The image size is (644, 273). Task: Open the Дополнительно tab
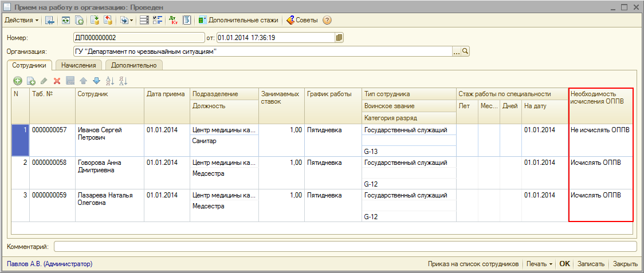pyautogui.click(x=134, y=65)
